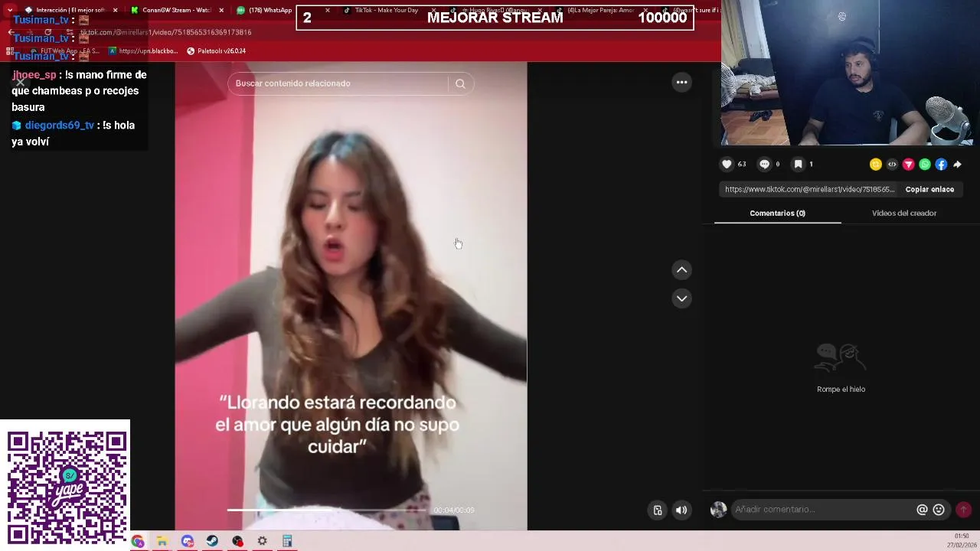Get embed code with the </> icon
The height and width of the screenshot is (551, 980).
(x=892, y=164)
